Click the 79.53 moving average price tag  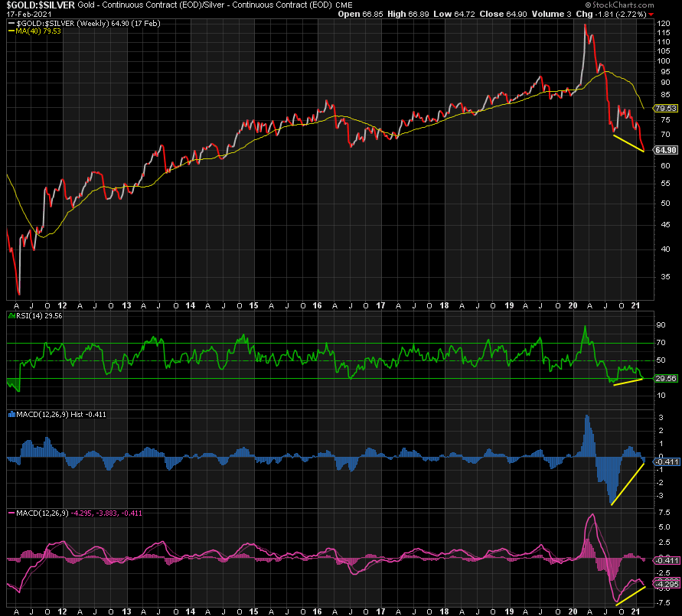click(x=664, y=109)
